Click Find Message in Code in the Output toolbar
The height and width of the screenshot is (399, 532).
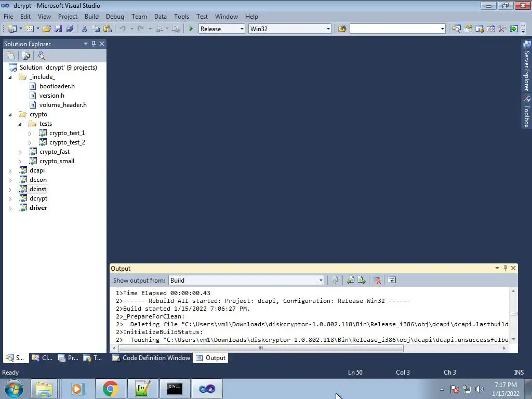coord(335,280)
